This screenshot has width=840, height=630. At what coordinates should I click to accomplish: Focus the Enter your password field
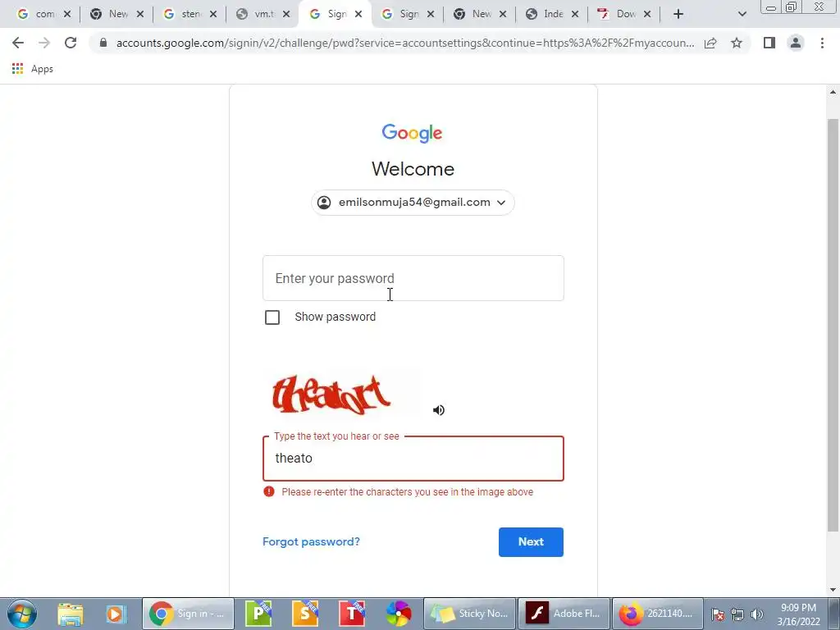pos(413,278)
